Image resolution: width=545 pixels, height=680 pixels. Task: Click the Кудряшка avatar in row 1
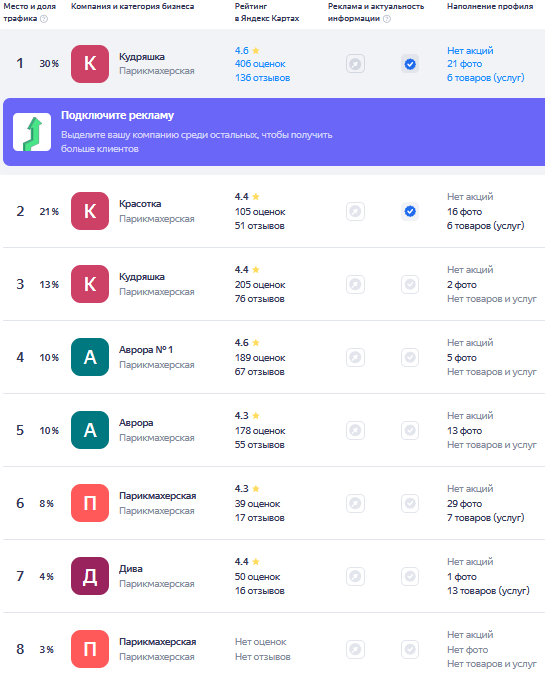90,64
